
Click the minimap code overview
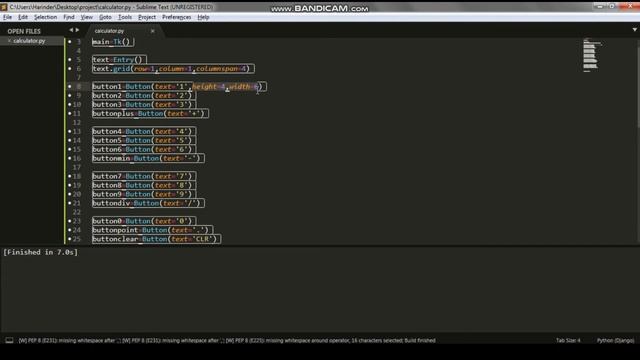[592, 55]
